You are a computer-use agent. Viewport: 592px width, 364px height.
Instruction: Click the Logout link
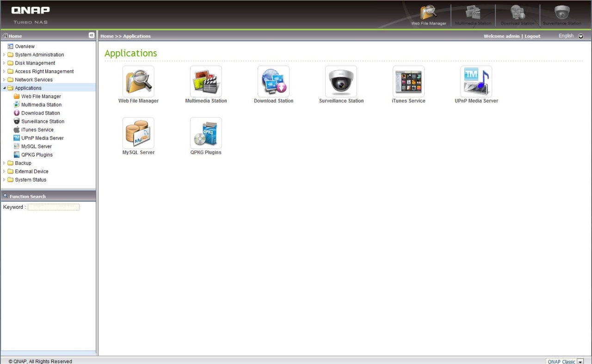pyautogui.click(x=532, y=36)
